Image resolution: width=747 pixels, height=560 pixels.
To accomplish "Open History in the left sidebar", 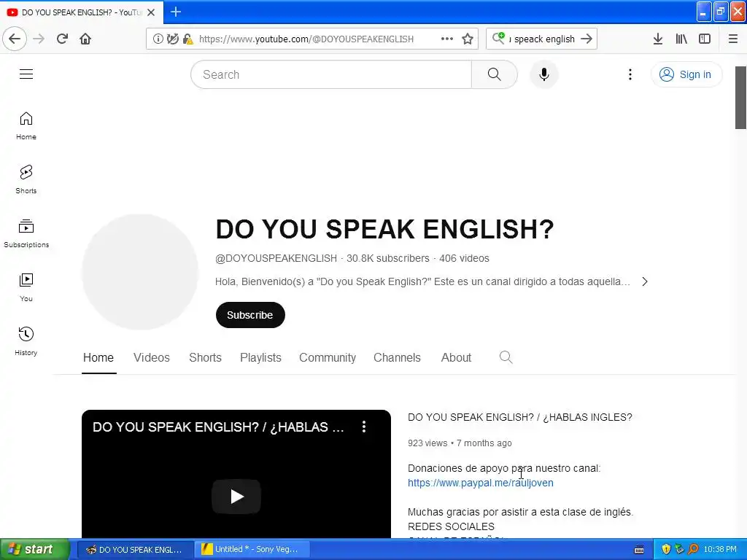I will (x=26, y=341).
